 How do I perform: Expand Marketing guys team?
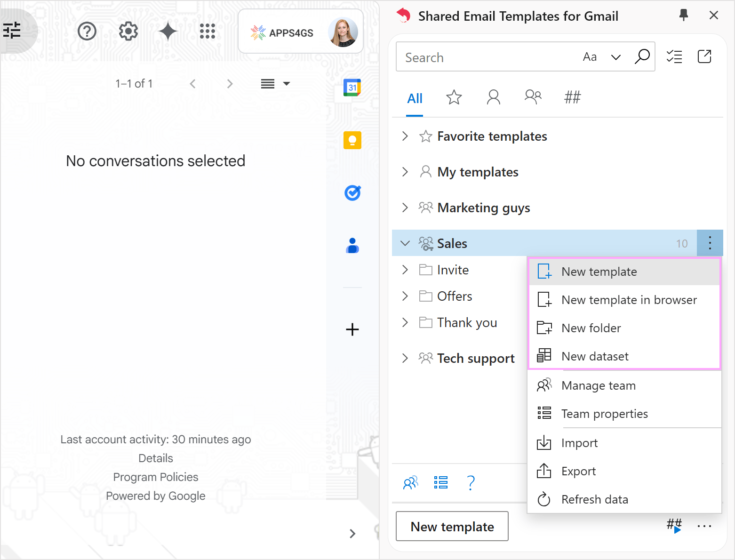405,208
